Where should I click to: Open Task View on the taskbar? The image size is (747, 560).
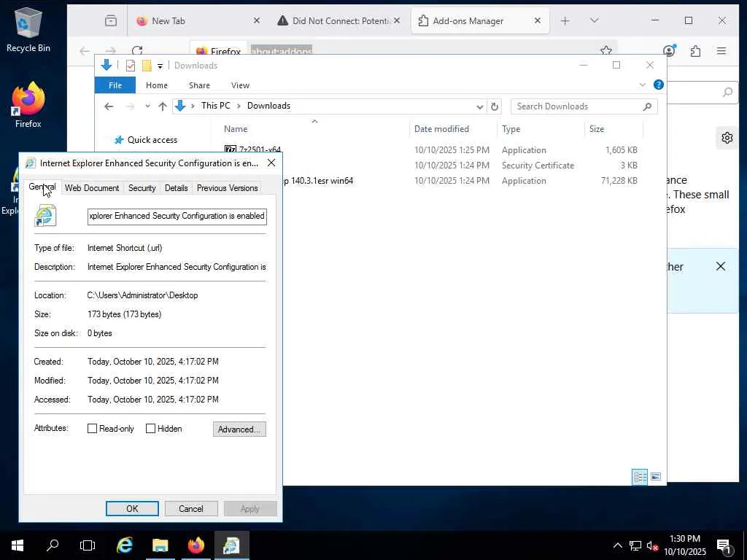pos(88,545)
